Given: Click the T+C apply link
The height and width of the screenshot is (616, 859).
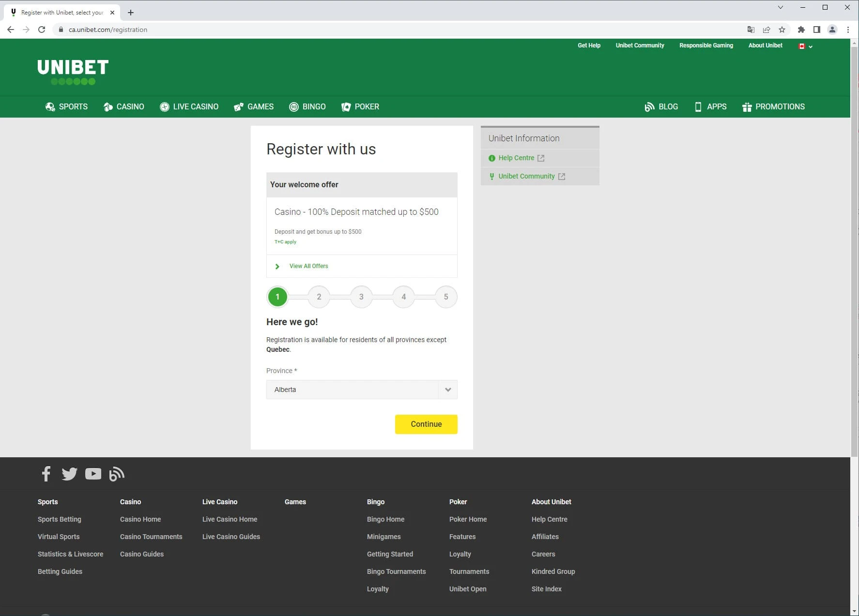Looking at the screenshot, I should tap(285, 242).
